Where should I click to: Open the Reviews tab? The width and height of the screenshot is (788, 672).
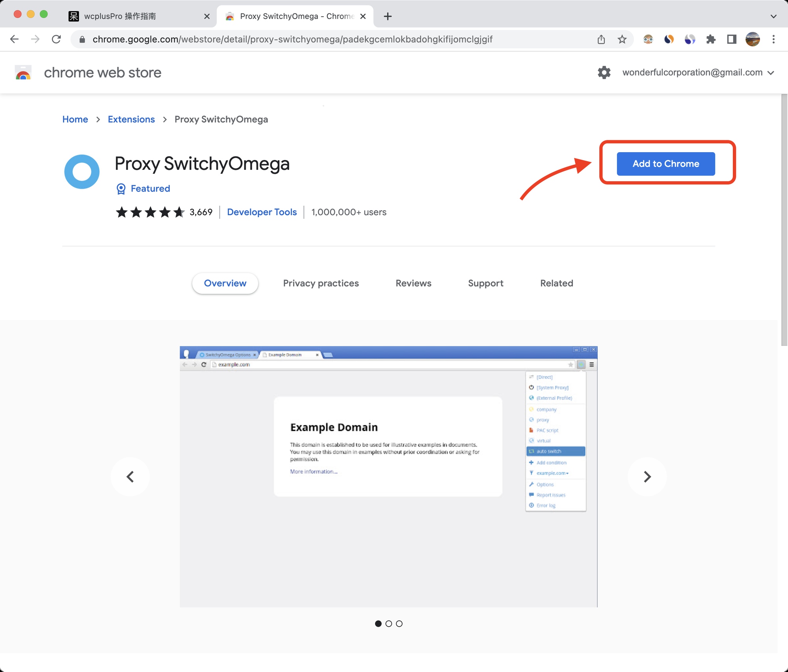(x=413, y=283)
